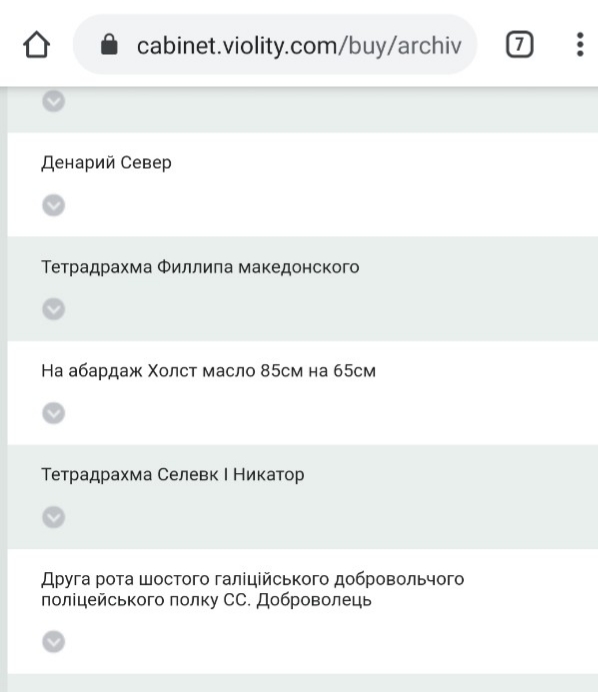Open На абардаж Холст масло 85см lot
The width and height of the screenshot is (598, 692).
(208, 371)
